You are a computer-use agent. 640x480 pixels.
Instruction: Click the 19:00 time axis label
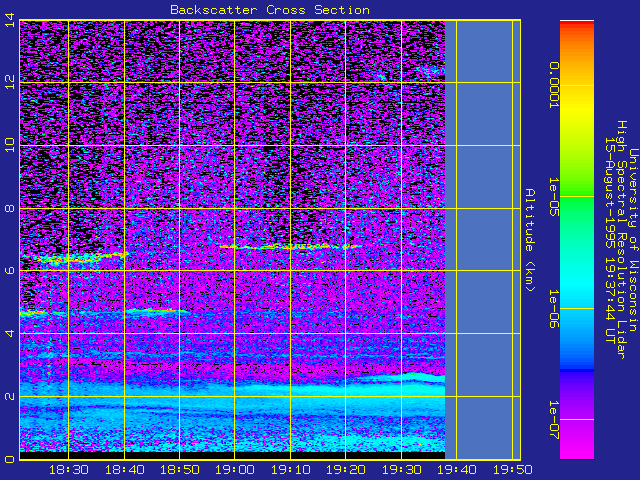coord(235,470)
